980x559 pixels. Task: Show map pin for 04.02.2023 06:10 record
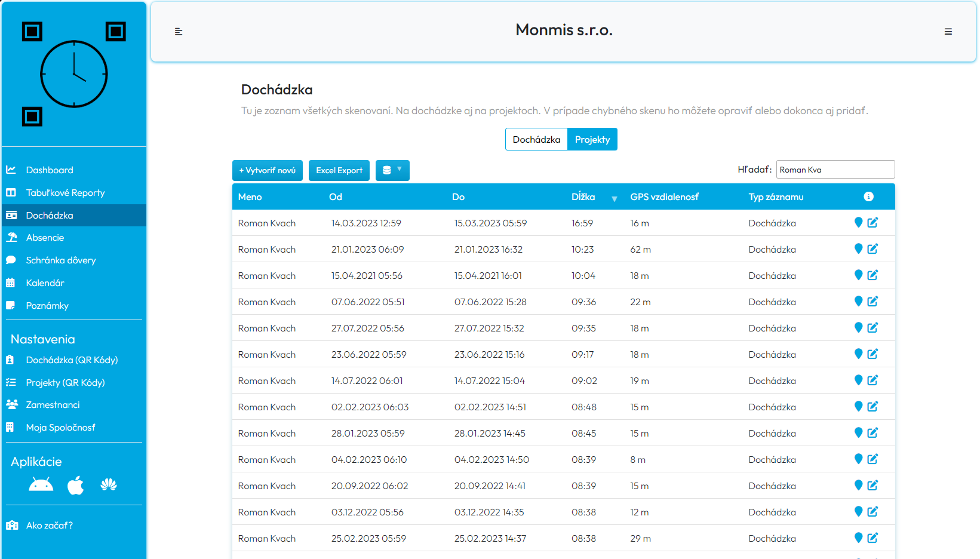(x=859, y=459)
